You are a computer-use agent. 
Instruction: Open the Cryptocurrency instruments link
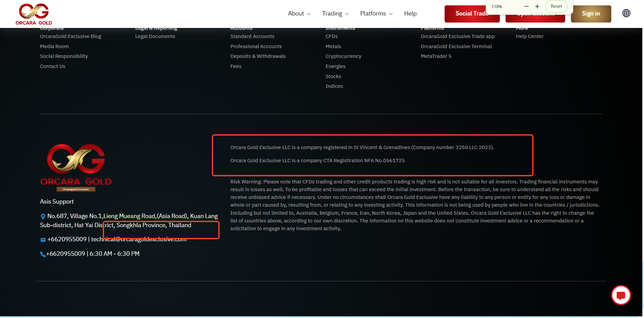click(x=343, y=56)
